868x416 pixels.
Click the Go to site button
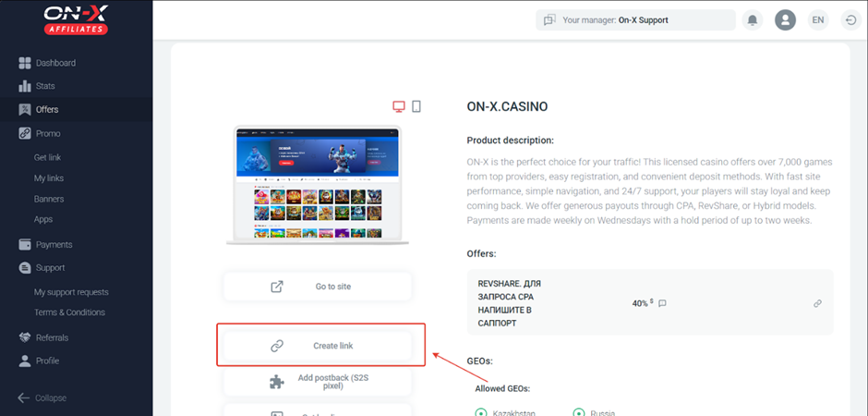pos(318,287)
